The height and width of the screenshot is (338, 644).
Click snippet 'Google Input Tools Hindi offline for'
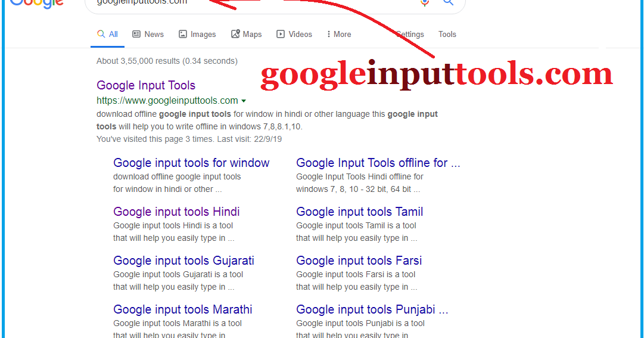coord(359,177)
